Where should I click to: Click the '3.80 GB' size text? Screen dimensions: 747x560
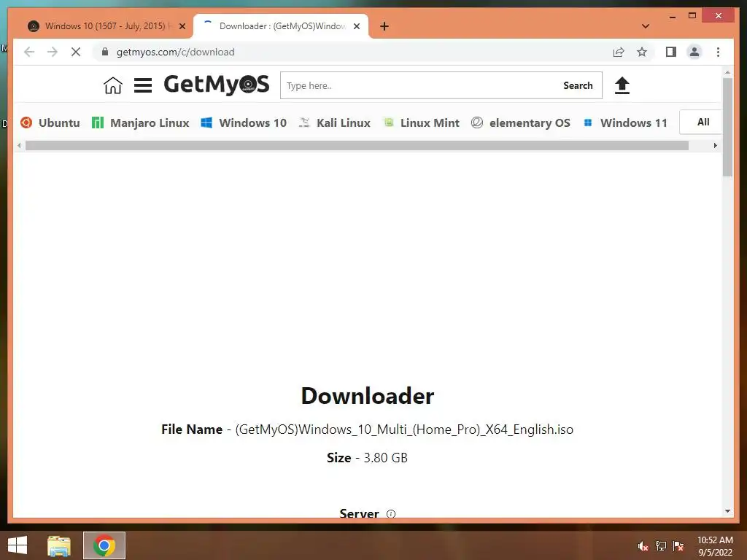coord(385,458)
